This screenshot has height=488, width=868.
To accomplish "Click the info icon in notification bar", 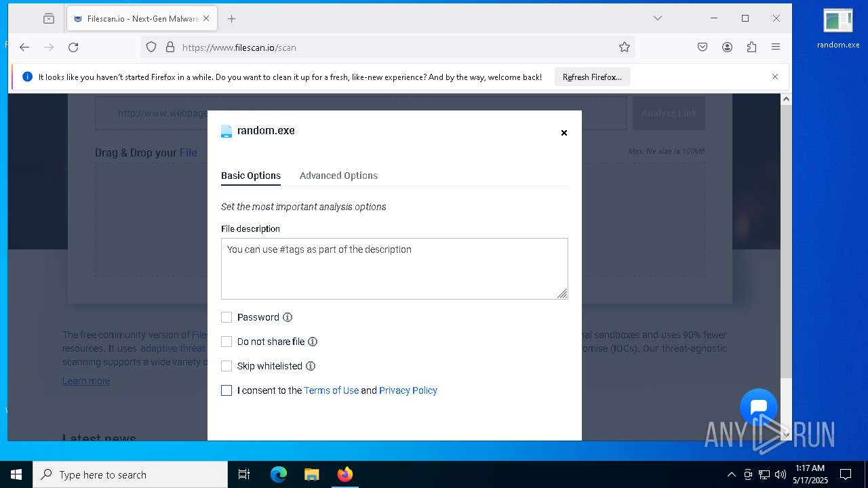I will point(27,77).
